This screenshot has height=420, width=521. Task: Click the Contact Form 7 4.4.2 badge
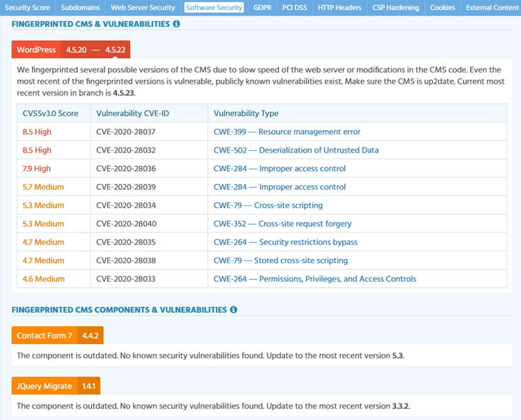tap(57, 336)
